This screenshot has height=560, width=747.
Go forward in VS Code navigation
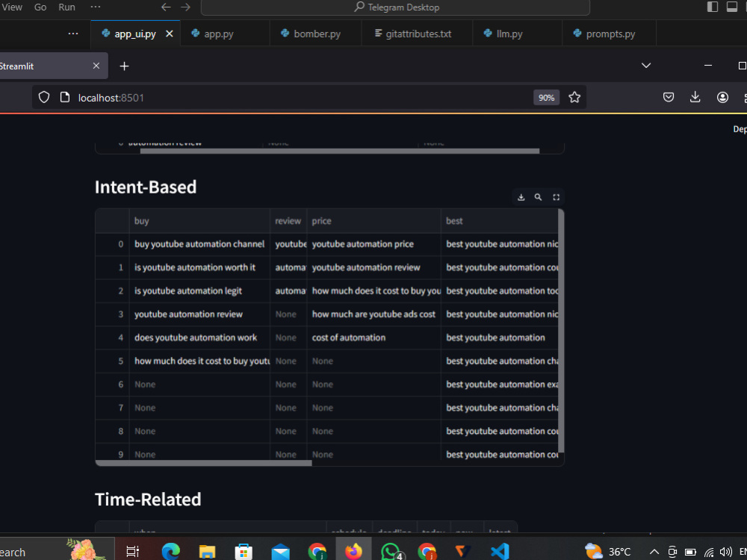tap(186, 7)
